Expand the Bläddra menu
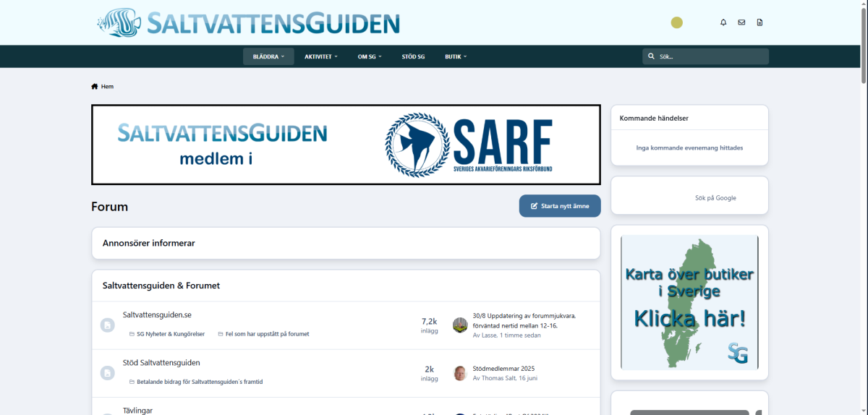Viewport: 868px width, 415px height. pos(268,56)
